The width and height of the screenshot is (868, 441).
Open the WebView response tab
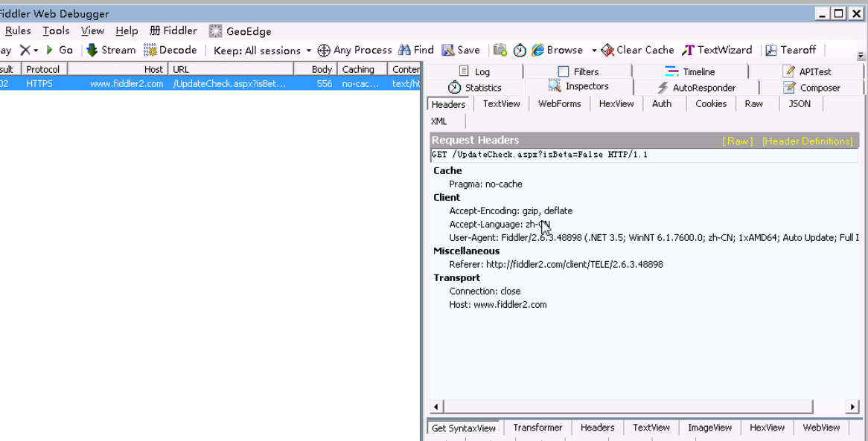pyautogui.click(x=821, y=427)
